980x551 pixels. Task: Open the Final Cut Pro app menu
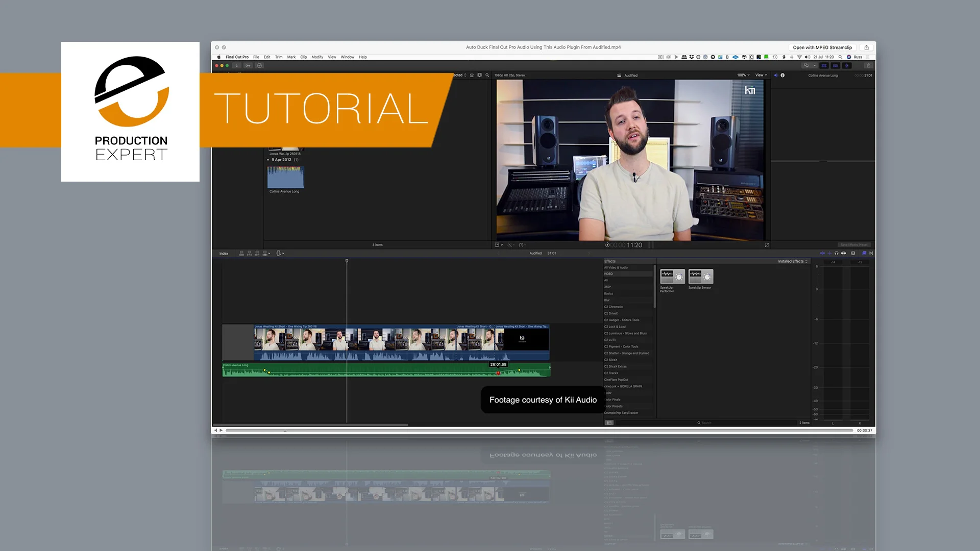pyautogui.click(x=237, y=57)
